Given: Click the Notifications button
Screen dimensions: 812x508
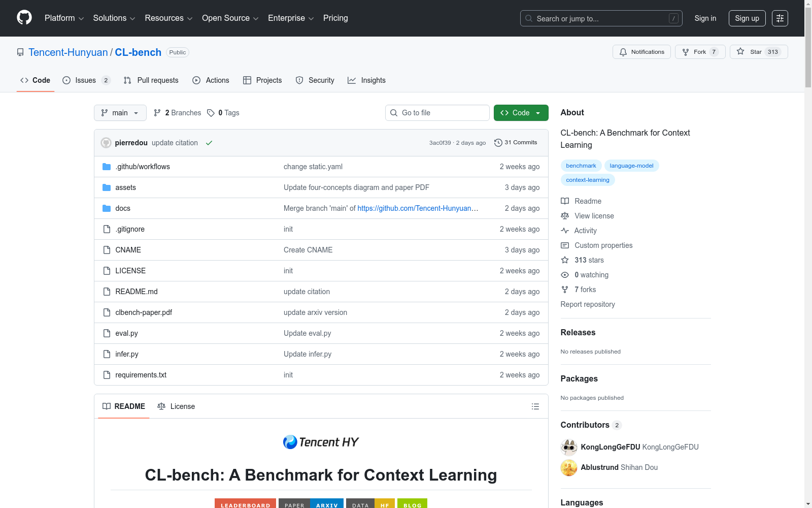Looking at the screenshot, I should click(642, 52).
